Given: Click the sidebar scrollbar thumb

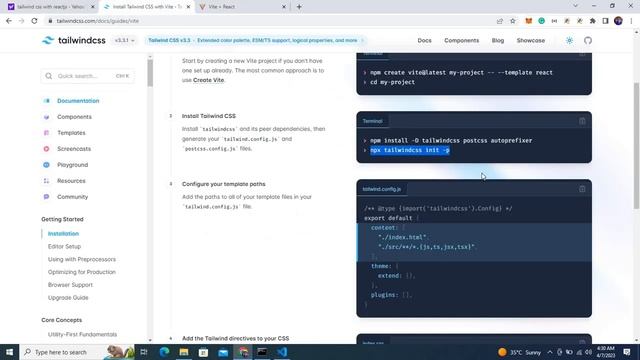Looking at the screenshot, I should click(x=150, y=73).
